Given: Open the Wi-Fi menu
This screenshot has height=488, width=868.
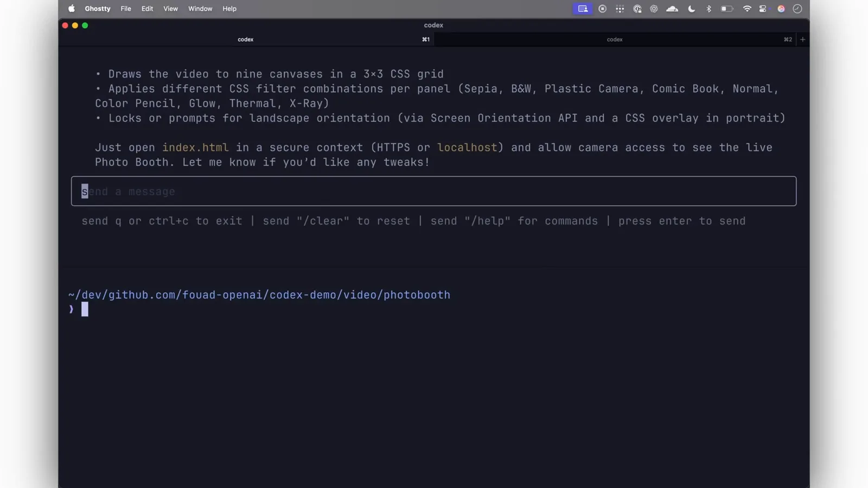Looking at the screenshot, I should (x=747, y=9).
